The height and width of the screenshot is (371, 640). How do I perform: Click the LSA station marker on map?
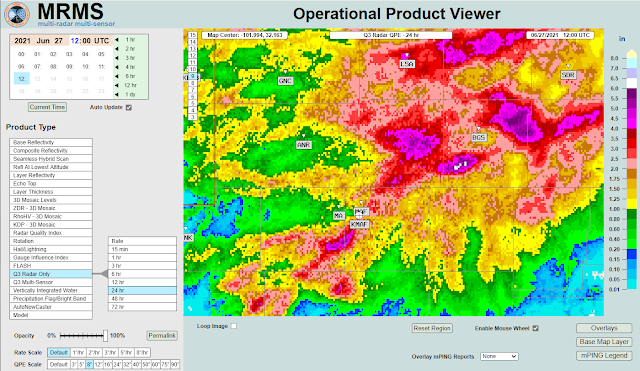[407, 64]
